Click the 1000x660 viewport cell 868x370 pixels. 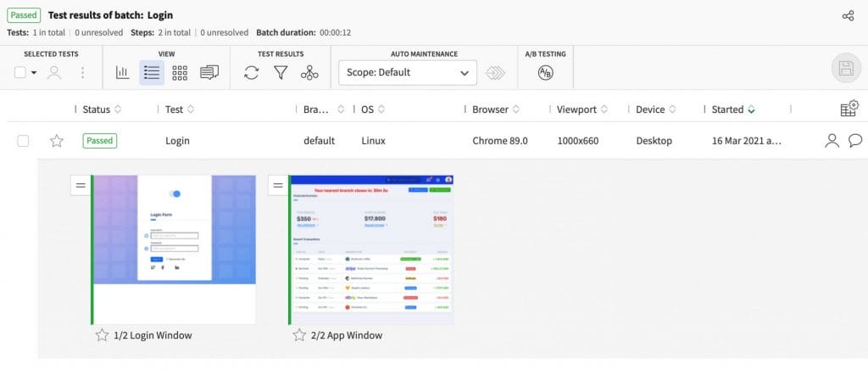[577, 141]
